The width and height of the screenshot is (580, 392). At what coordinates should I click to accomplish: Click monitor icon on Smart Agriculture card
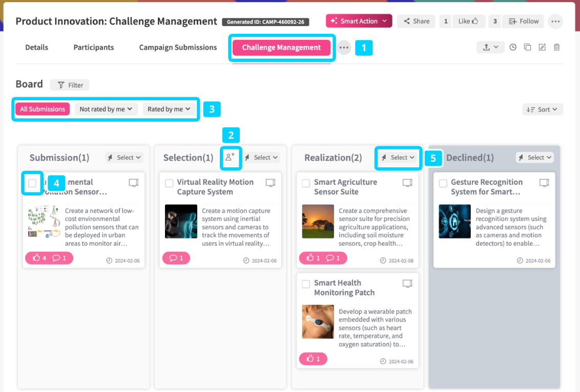click(407, 183)
